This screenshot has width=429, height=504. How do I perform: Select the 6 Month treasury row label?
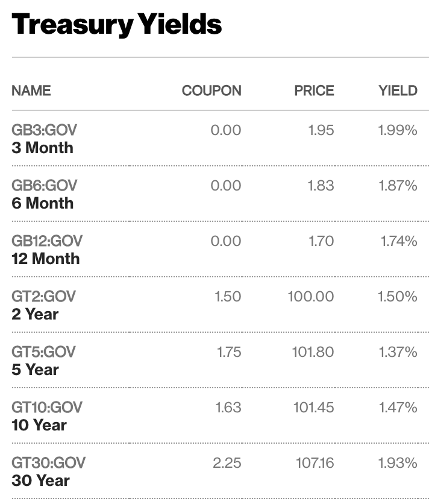tap(43, 203)
